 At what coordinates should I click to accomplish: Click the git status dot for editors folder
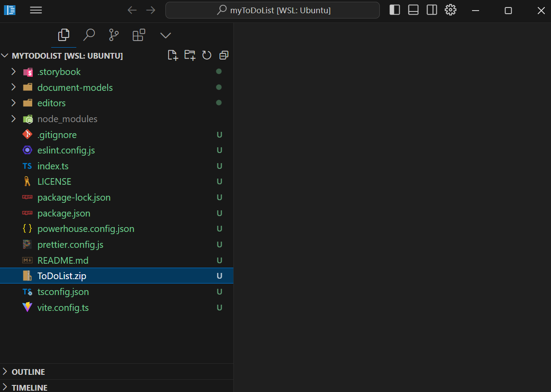(x=219, y=103)
